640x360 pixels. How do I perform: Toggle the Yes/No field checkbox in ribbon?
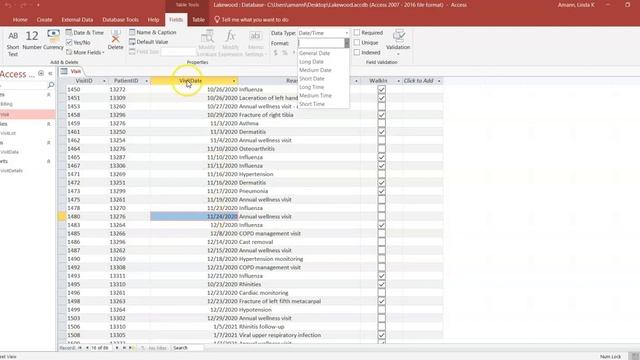point(69,42)
